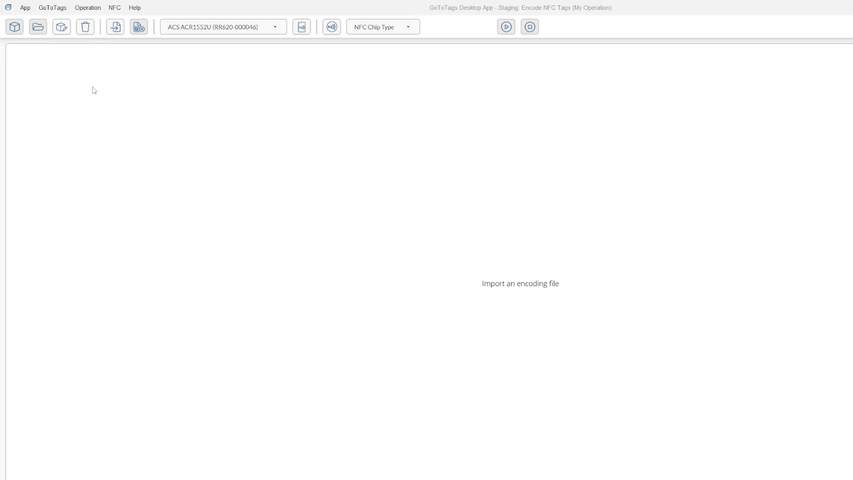Expand the NFC Chip Type dropdown
853x480 pixels.
(x=383, y=27)
